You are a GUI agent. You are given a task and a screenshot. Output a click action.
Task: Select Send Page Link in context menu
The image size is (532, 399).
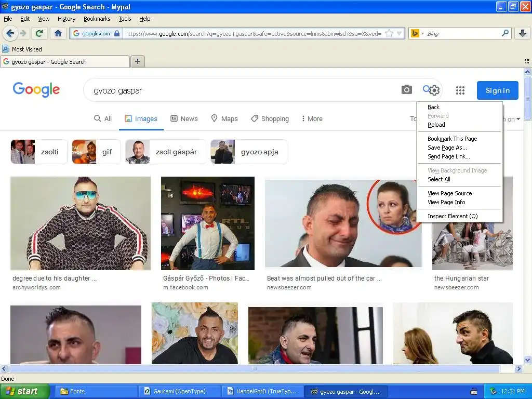[x=459, y=156]
